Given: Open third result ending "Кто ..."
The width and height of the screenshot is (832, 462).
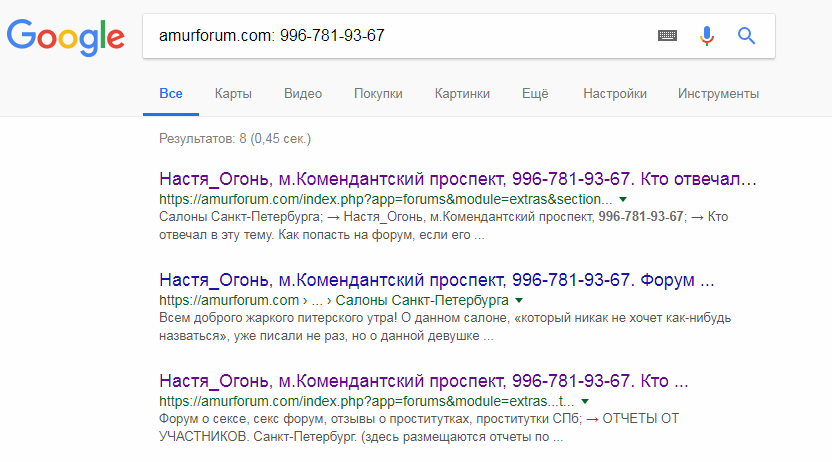Looking at the screenshot, I should point(424,381).
